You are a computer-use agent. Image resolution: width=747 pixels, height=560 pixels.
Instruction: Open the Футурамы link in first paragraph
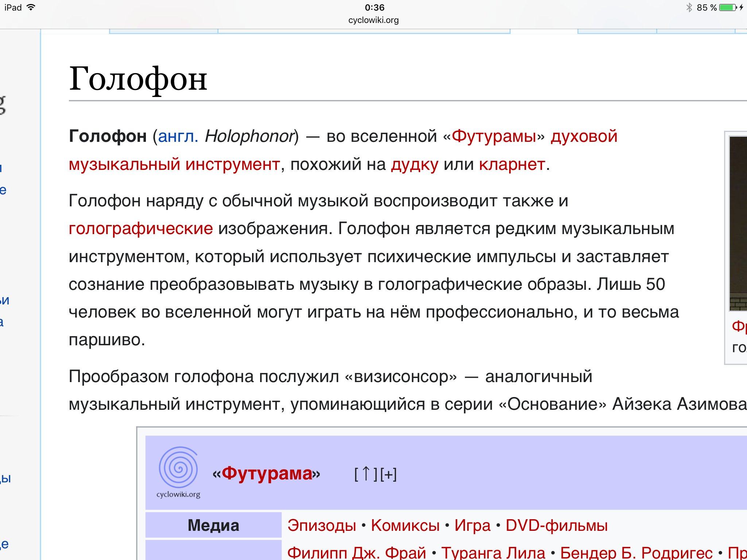pos(494,136)
